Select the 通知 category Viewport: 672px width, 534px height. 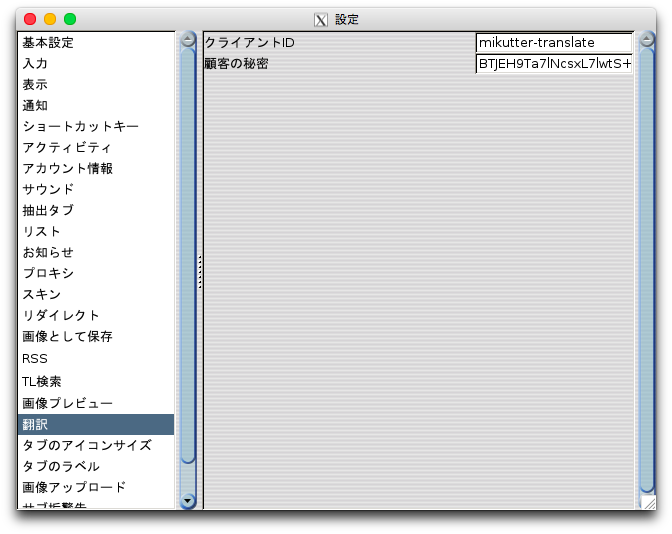coord(96,105)
